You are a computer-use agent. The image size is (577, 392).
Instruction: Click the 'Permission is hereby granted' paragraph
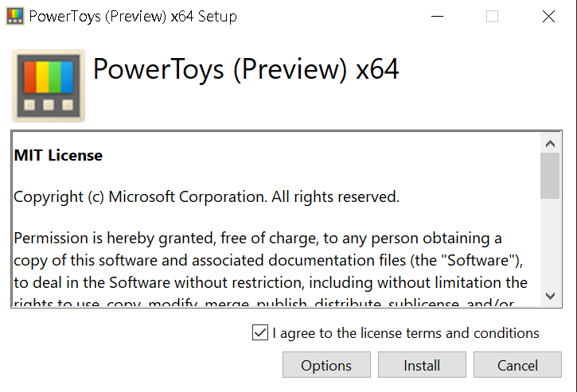click(271, 271)
